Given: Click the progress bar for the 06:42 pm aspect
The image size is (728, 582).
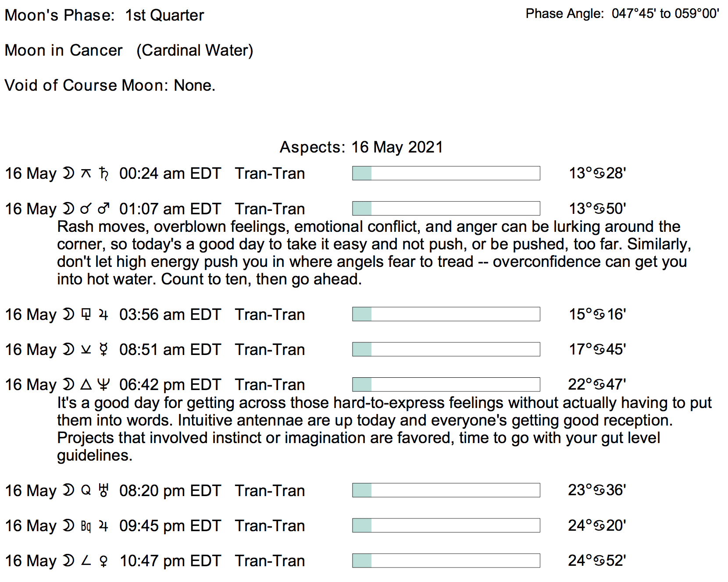Looking at the screenshot, I should pos(446,384).
